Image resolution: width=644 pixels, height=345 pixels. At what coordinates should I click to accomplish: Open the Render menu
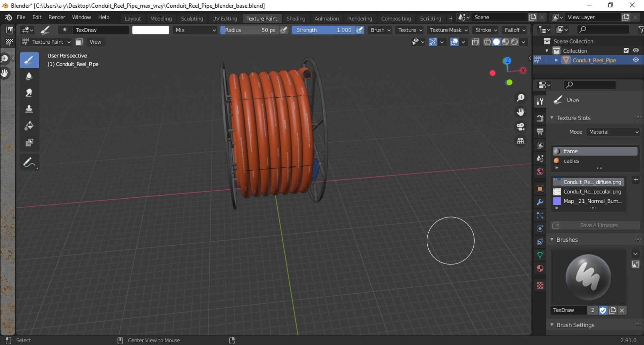point(57,17)
